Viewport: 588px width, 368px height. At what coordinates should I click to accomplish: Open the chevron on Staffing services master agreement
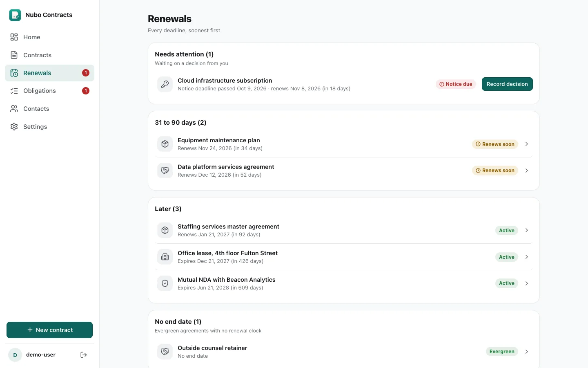(x=527, y=230)
